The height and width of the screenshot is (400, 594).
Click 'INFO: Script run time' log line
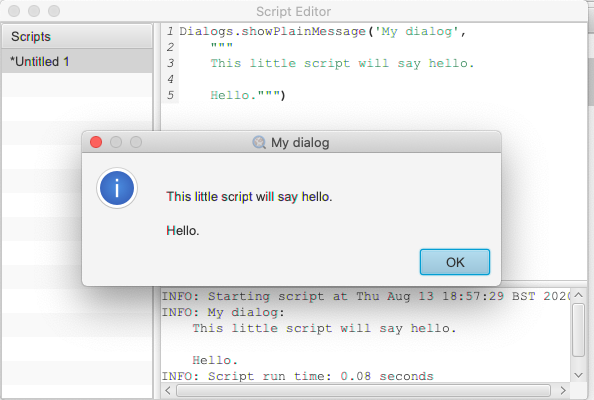pos(298,376)
